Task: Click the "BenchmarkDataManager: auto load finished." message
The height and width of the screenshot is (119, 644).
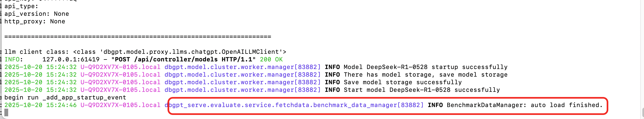Action: click(x=525, y=105)
